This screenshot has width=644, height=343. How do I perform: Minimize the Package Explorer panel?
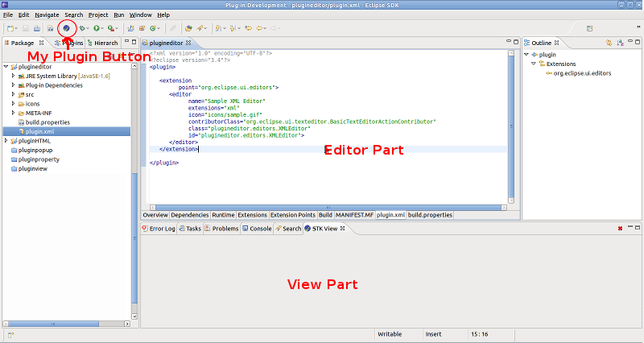tap(126, 42)
